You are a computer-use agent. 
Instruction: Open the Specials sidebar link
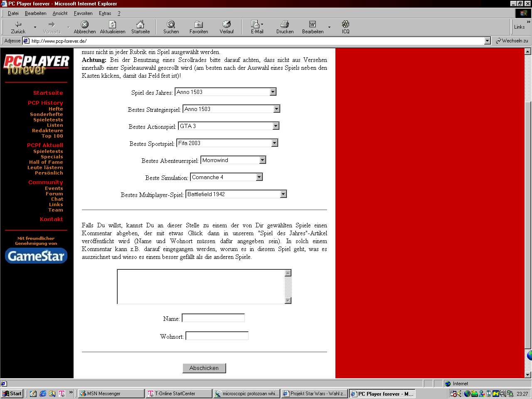click(52, 157)
